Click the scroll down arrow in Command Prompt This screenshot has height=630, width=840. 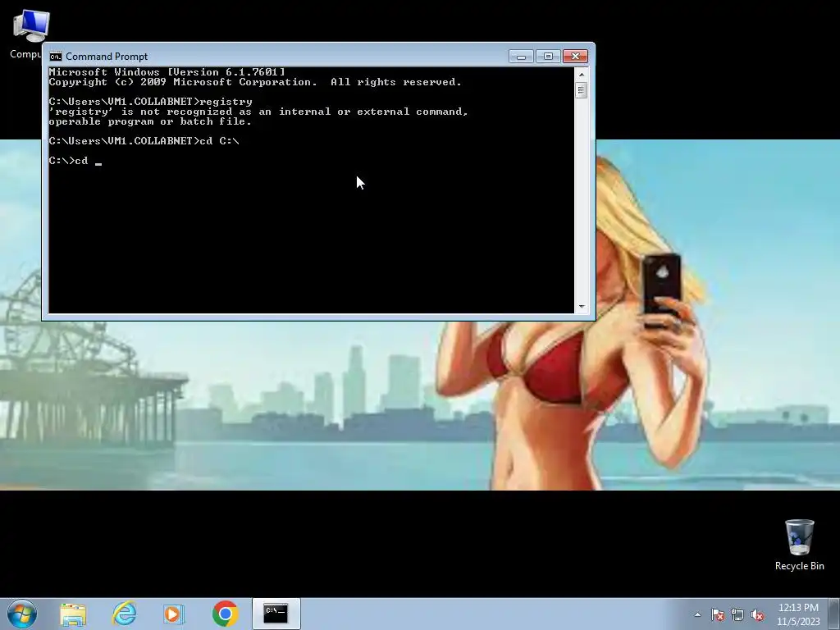[582, 307]
